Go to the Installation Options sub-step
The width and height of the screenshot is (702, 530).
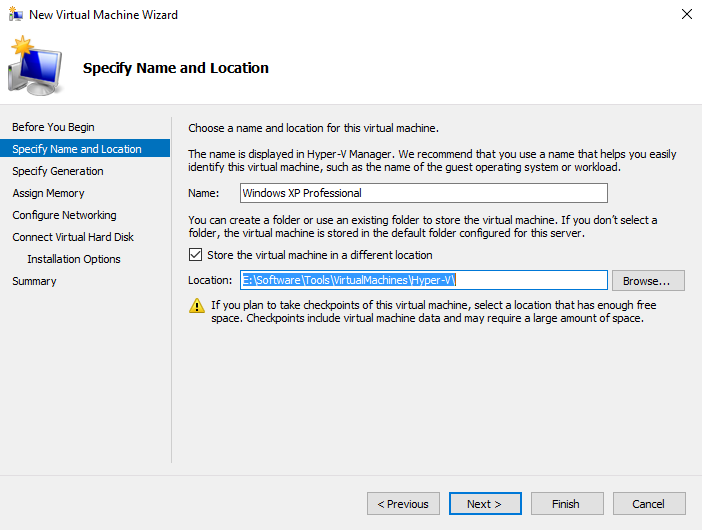pos(74,259)
